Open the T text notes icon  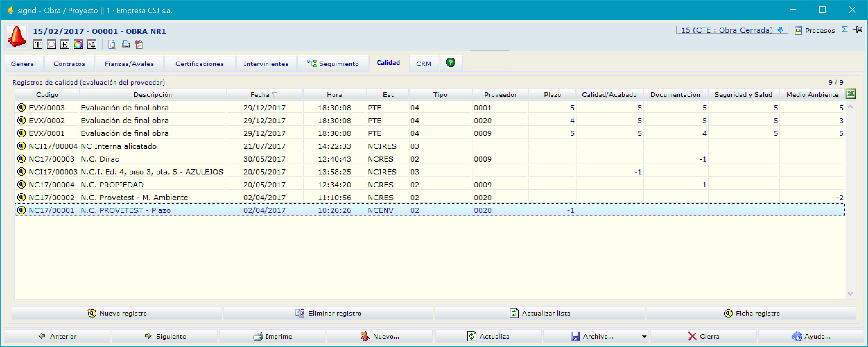(x=38, y=45)
